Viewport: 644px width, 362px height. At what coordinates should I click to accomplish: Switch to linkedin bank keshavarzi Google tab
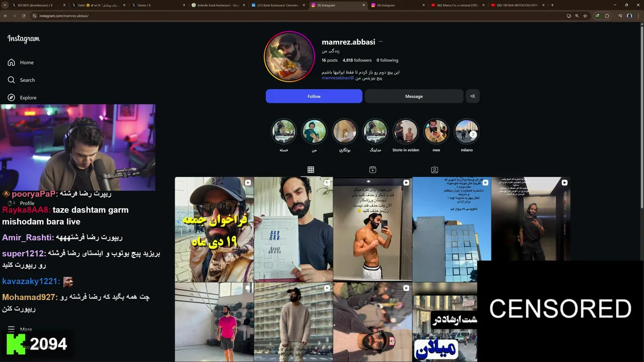tap(217, 5)
